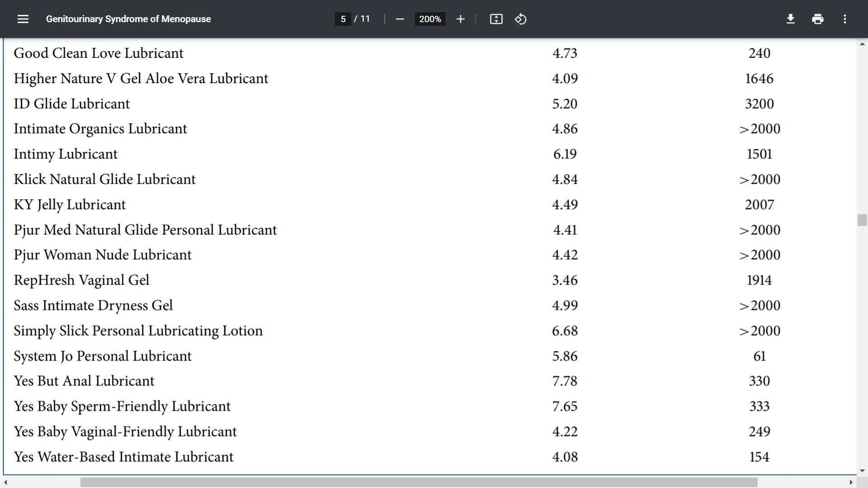This screenshot has width=868, height=488.
Task: Click the pH value 6.19
Action: 565,155
